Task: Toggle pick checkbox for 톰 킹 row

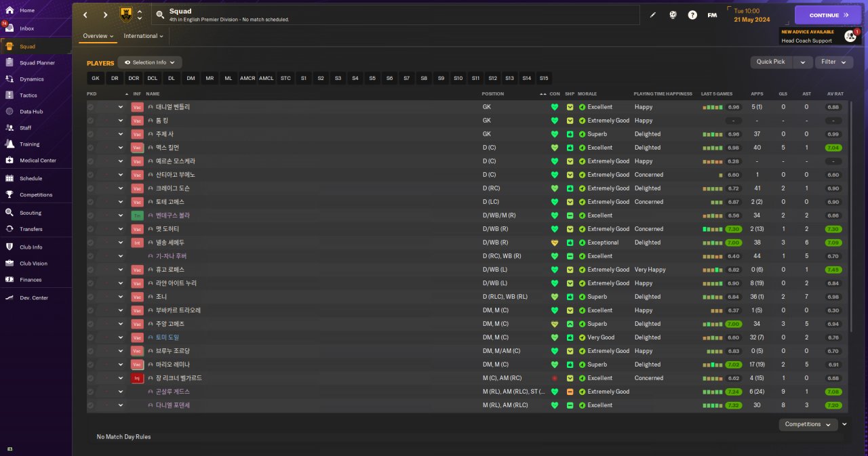Action: [x=91, y=121]
